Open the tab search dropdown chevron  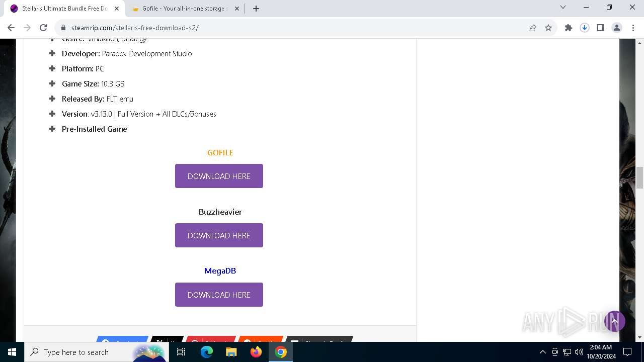click(x=563, y=7)
